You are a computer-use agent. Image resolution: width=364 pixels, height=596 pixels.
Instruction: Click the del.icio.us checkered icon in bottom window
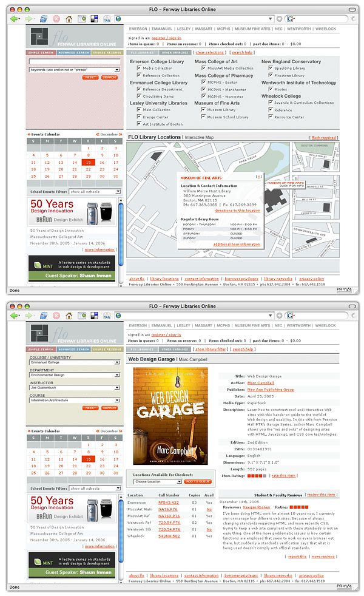94,316
